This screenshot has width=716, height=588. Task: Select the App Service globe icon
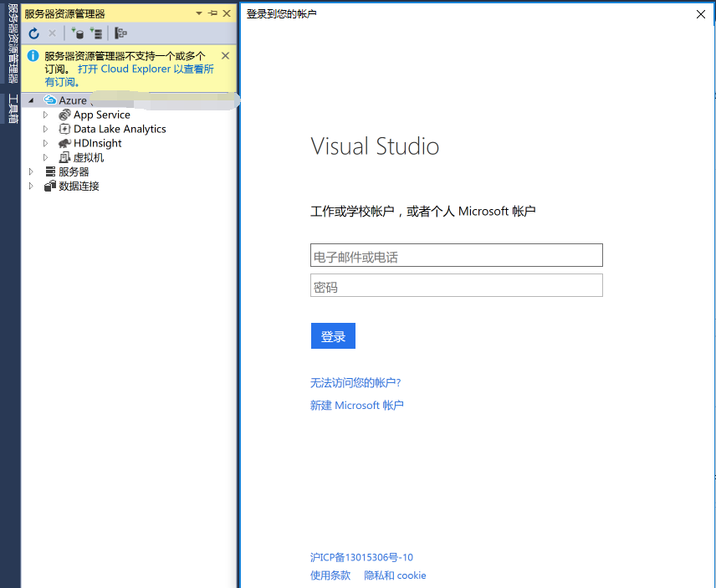[65, 115]
